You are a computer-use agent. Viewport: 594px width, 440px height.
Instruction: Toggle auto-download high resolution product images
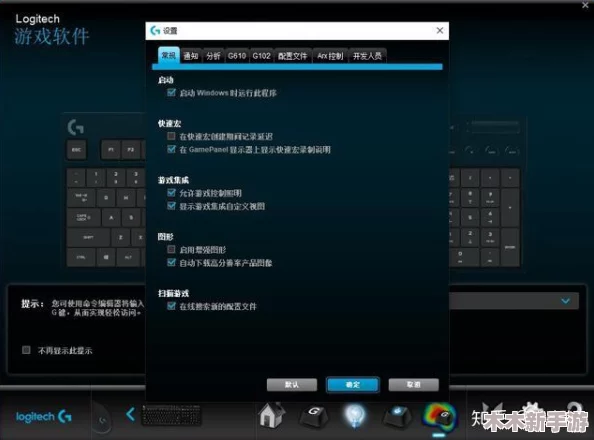[x=171, y=262]
